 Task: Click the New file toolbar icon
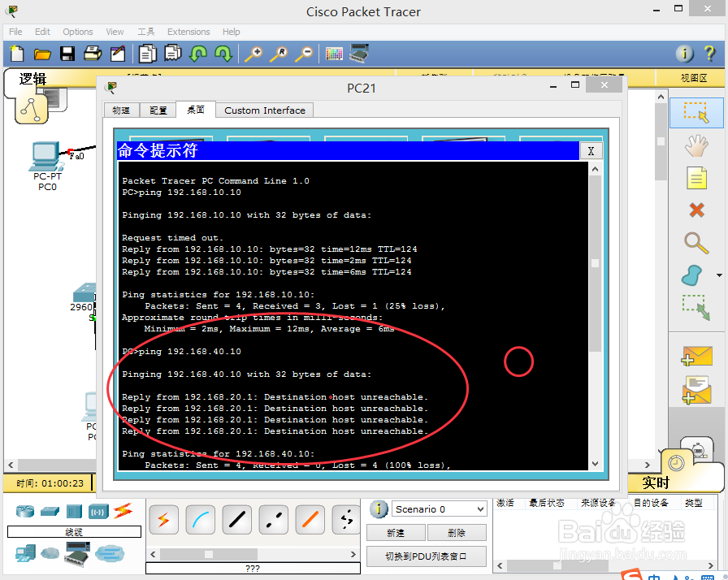[17, 54]
